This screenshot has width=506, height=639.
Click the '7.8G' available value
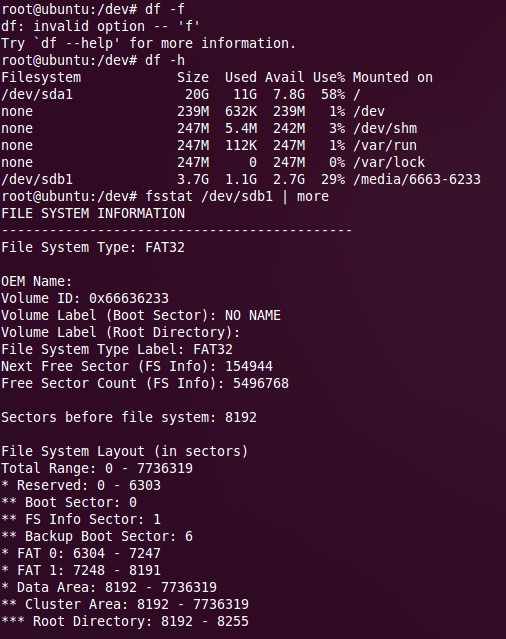289,94
